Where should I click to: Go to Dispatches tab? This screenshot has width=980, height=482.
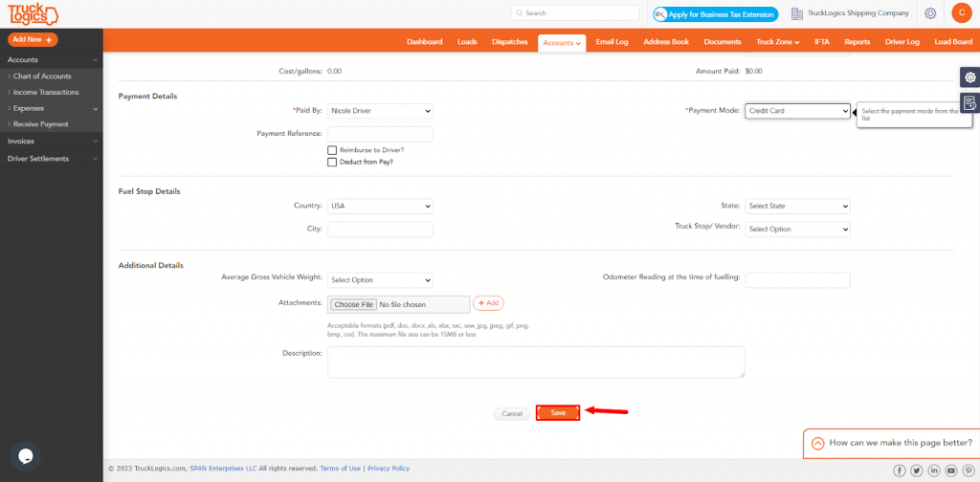pyautogui.click(x=510, y=42)
